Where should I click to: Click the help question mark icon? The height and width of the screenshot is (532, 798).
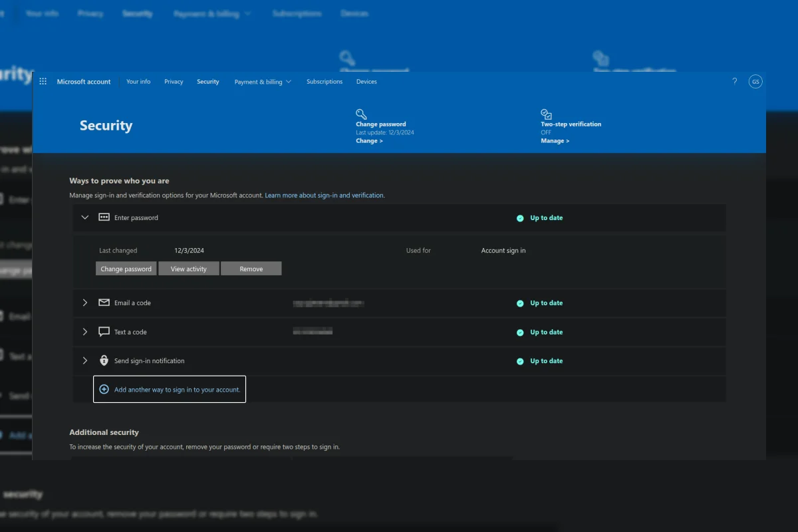click(735, 82)
